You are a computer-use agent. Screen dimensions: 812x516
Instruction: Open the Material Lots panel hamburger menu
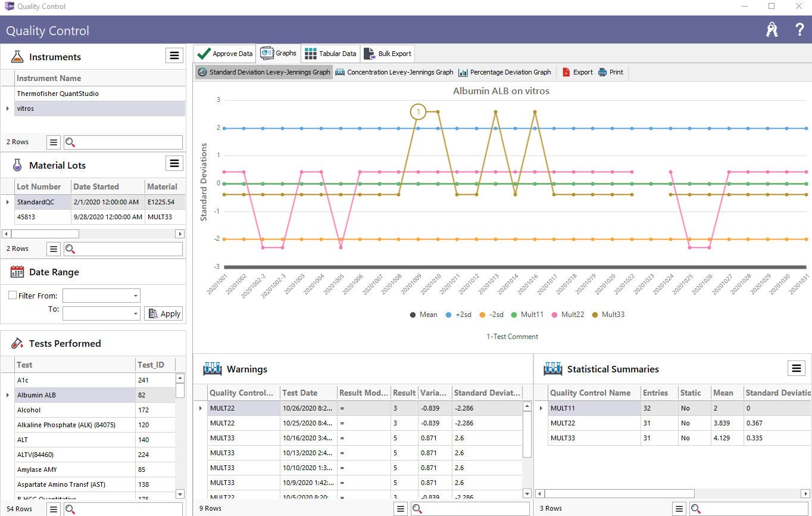coord(174,163)
